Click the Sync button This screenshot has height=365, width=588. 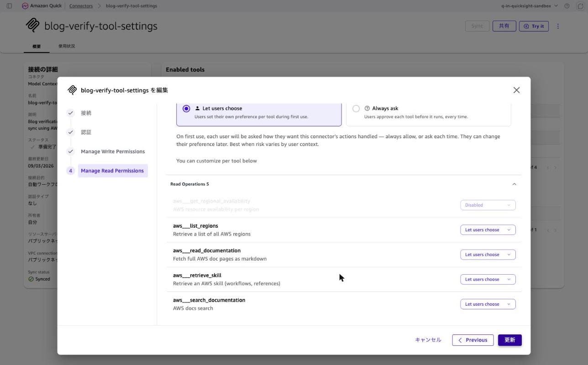click(x=477, y=26)
